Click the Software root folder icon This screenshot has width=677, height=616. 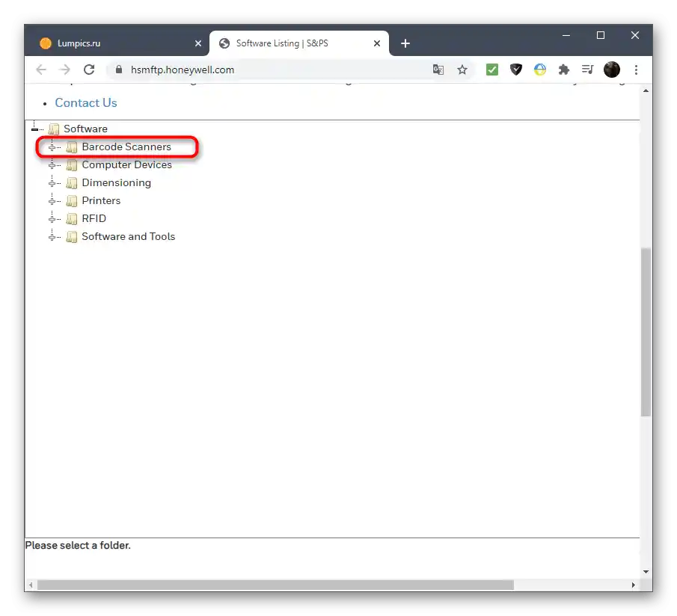[x=54, y=129]
